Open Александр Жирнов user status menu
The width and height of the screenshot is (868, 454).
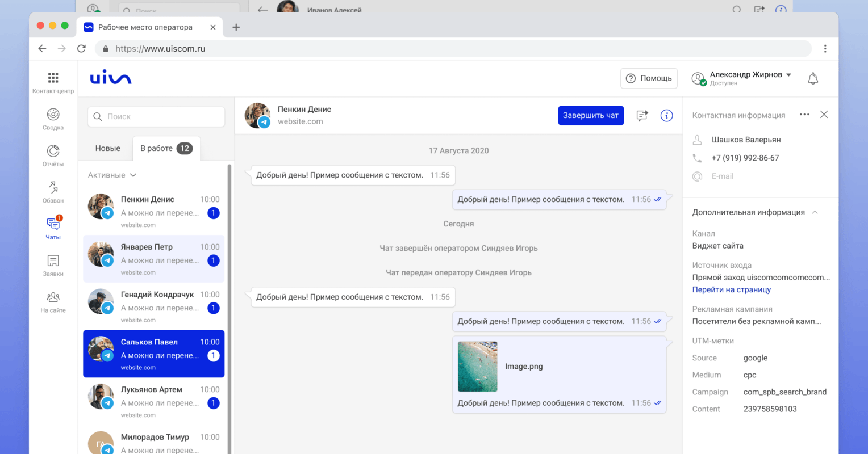(x=743, y=78)
